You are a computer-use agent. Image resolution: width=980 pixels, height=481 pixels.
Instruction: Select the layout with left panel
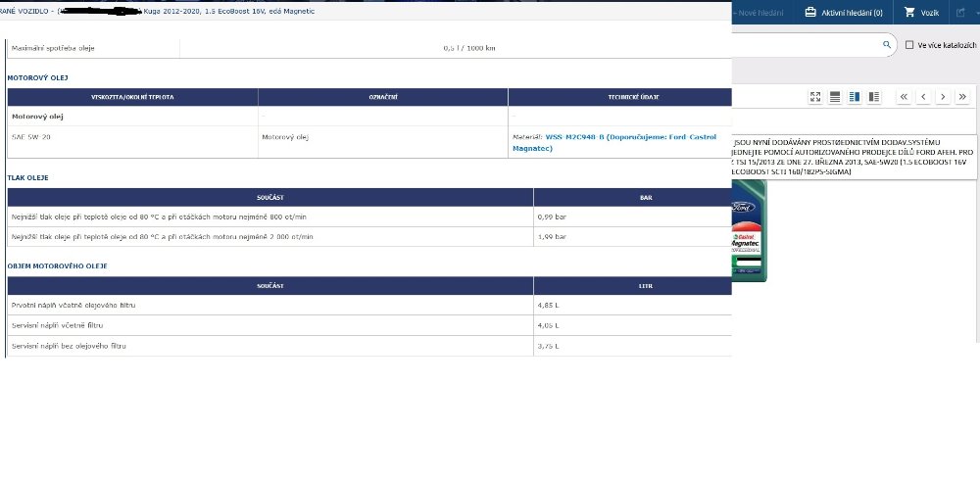874,96
